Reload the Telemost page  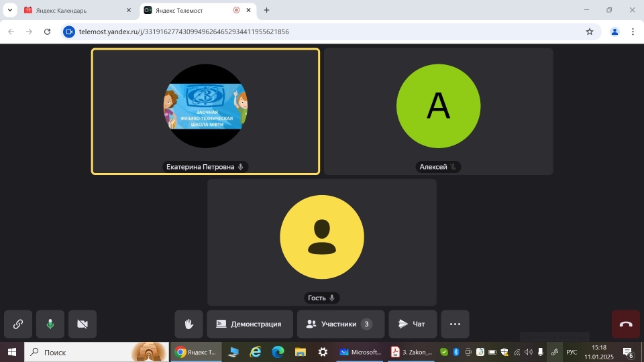tap(47, 32)
